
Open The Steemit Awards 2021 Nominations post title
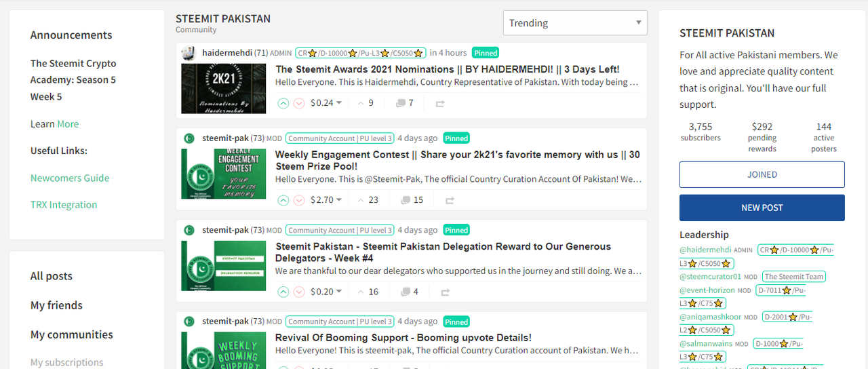tap(448, 69)
